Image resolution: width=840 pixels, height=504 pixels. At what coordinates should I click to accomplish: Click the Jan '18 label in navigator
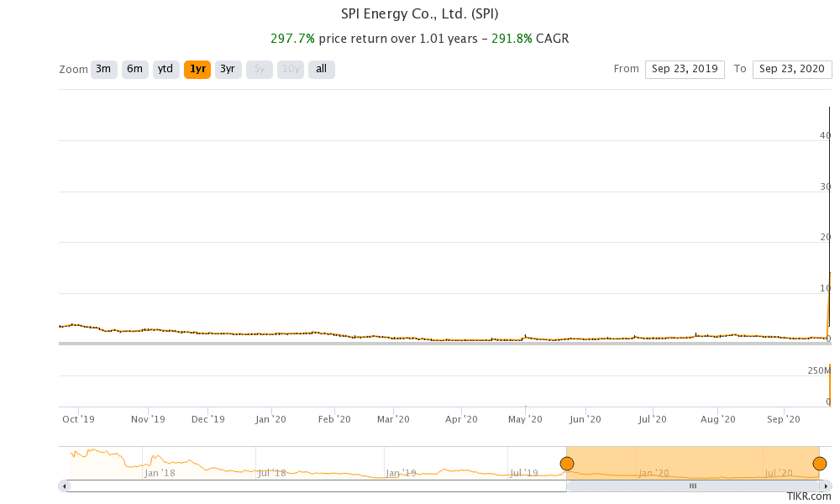(160, 473)
